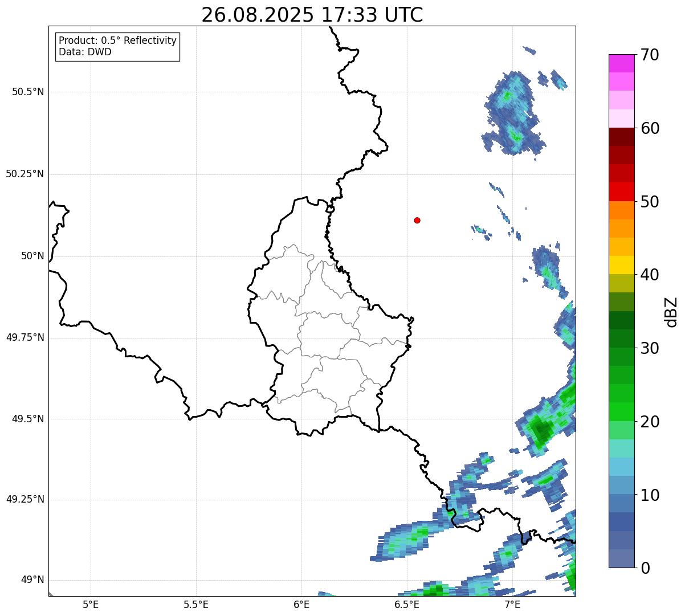Click the orange colorbar segment below 50

(x=622, y=210)
